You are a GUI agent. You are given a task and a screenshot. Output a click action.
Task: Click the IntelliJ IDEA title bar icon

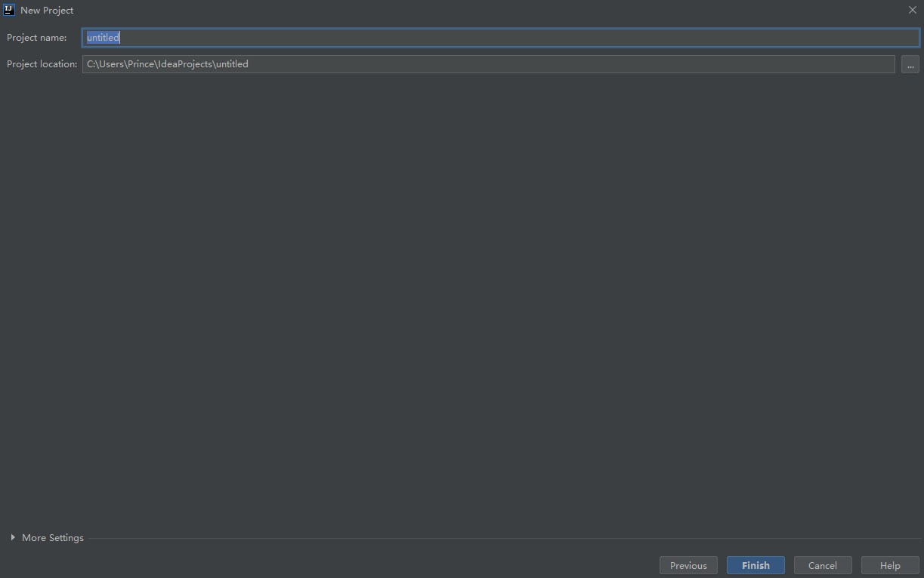(x=9, y=10)
